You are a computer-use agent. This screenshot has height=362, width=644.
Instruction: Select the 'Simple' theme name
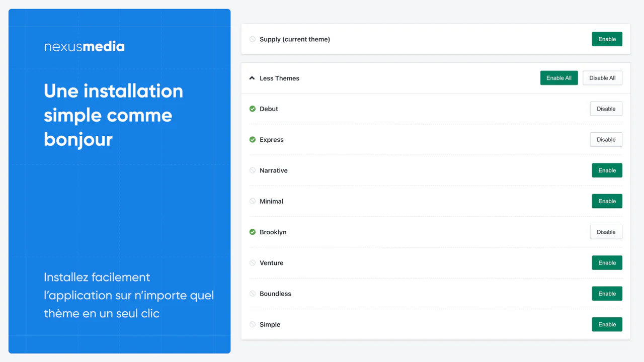coord(270,324)
